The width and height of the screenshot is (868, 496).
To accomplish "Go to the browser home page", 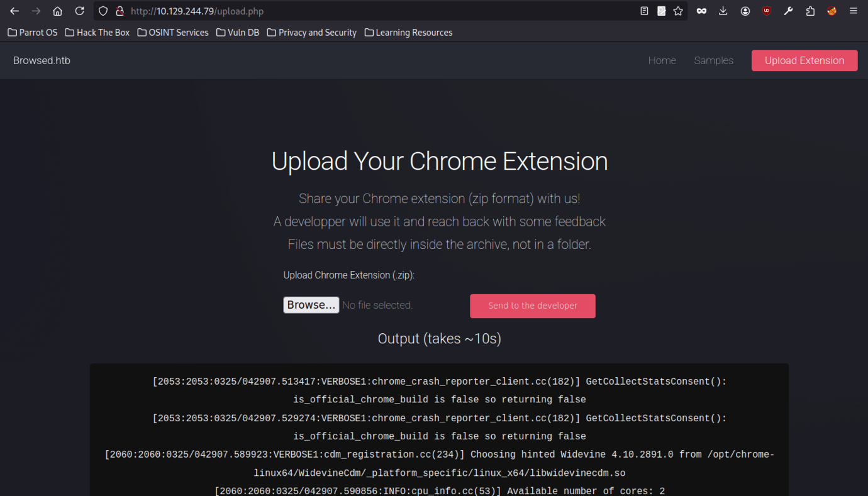I will click(x=57, y=11).
